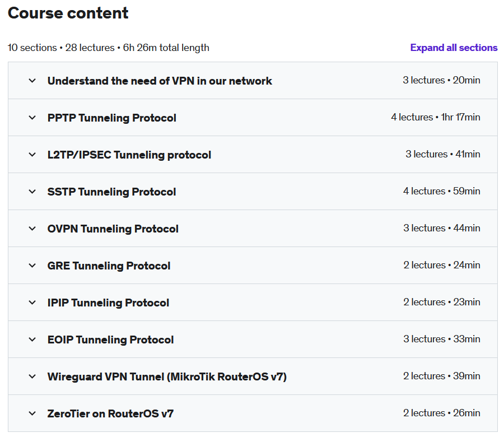This screenshot has width=504, height=437.
Task: Select the 'IPIP Tunneling Protocol' section title
Action: 108,303
